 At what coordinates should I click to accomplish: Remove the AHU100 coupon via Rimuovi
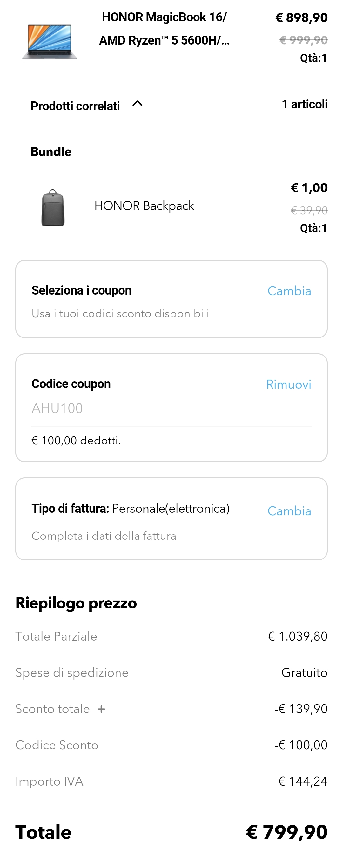pyautogui.click(x=288, y=385)
